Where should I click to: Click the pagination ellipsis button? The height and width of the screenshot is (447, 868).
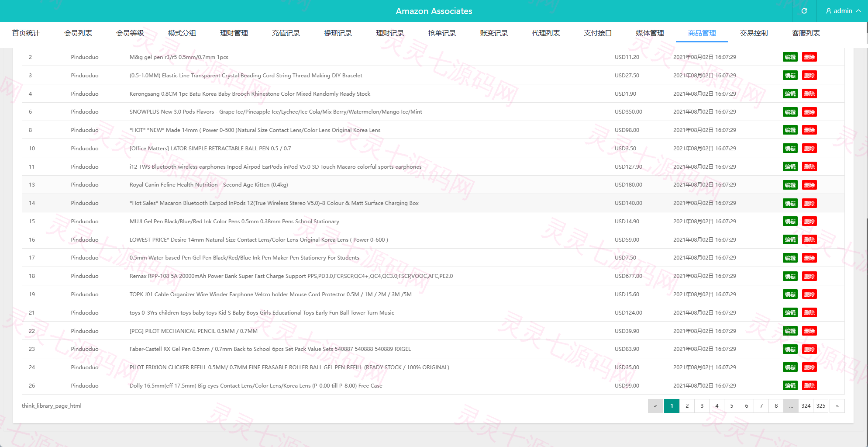click(x=791, y=406)
